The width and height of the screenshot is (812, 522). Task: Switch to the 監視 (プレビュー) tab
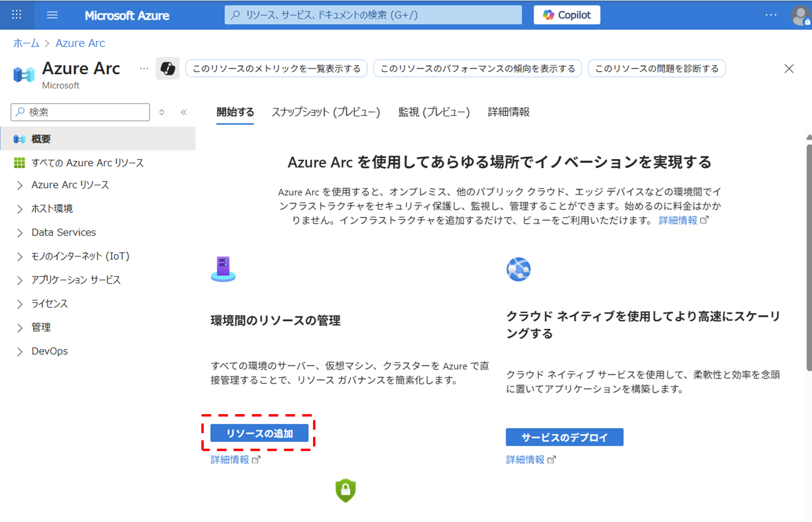[433, 112]
